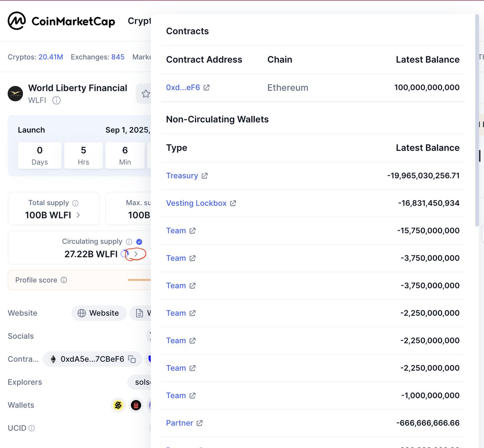
Task: Click the Ethereum chain cell
Action: click(x=288, y=88)
